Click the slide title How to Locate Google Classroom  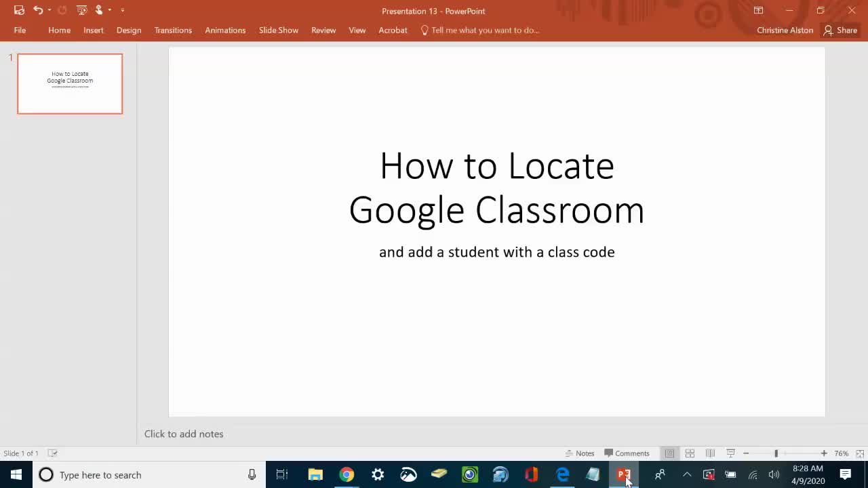coord(496,187)
